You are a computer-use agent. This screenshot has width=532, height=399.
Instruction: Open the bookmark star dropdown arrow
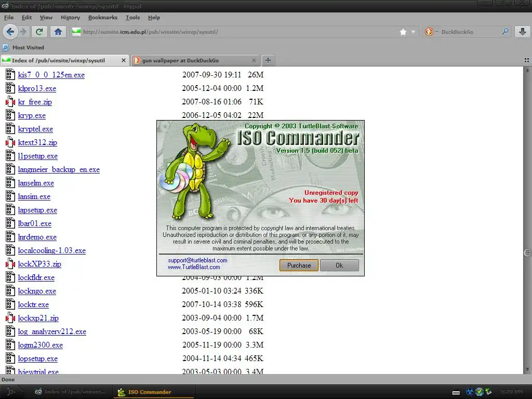pos(413,32)
